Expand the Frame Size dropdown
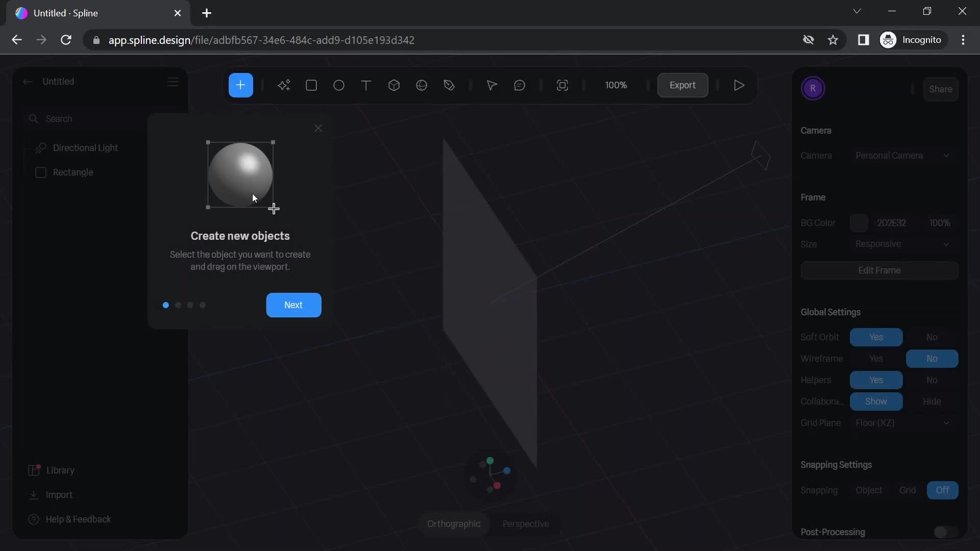Viewport: 980px width, 551px height. (946, 242)
